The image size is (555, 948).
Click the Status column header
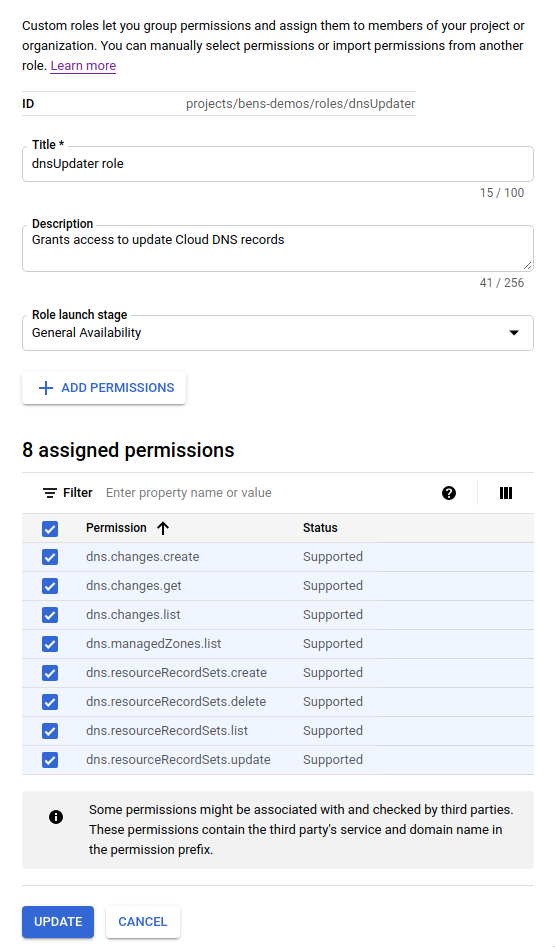click(x=320, y=528)
